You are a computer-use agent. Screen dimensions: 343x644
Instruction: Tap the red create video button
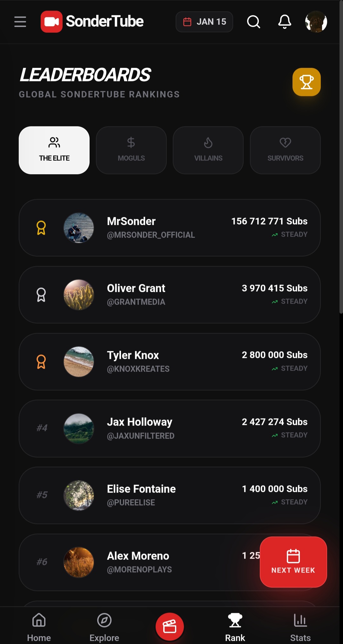click(x=170, y=627)
